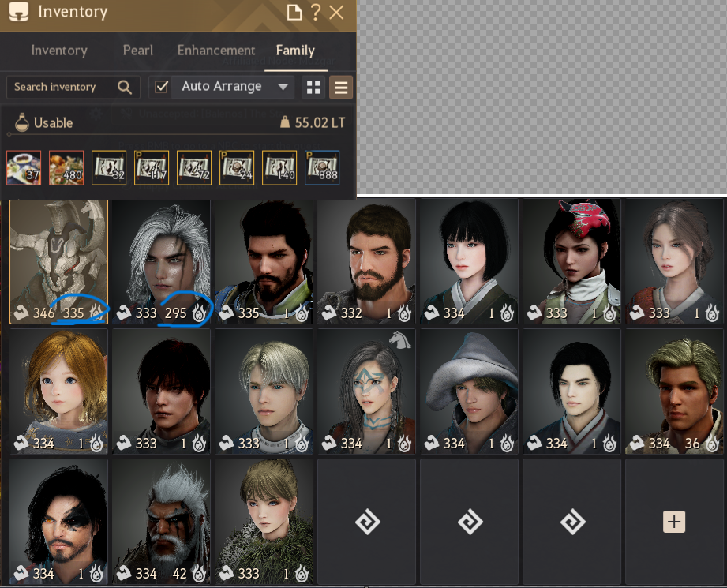Select the scroll item with count 32

(x=109, y=168)
